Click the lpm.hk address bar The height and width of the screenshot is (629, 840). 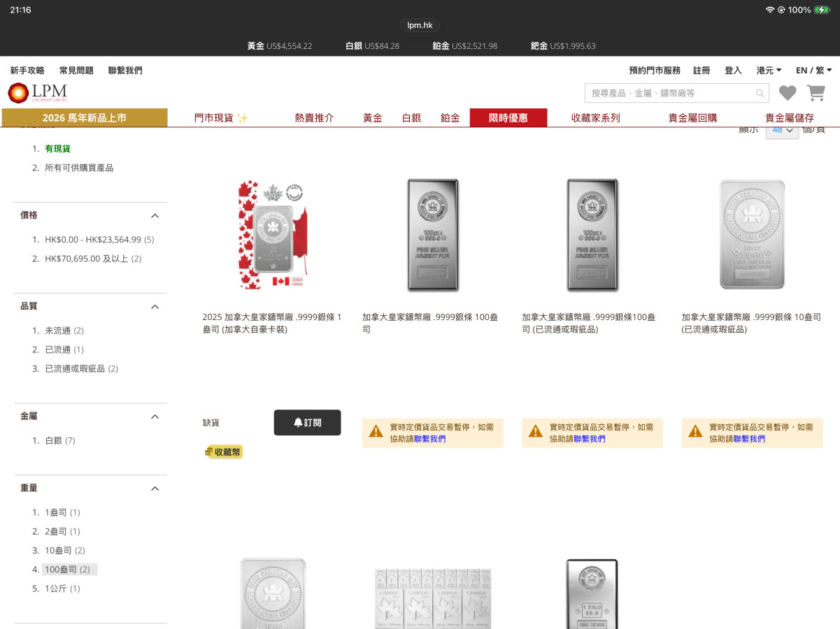tap(420, 25)
